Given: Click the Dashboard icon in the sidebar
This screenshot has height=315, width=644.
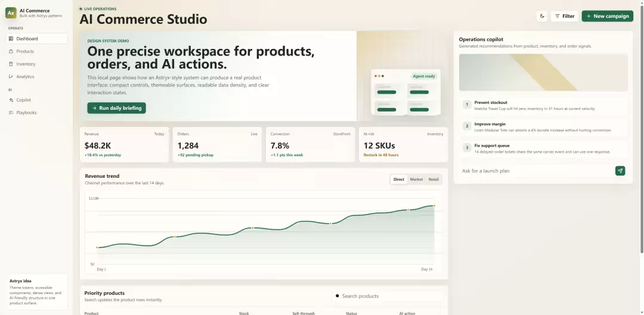Looking at the screenshot, I should click(11, 39).
